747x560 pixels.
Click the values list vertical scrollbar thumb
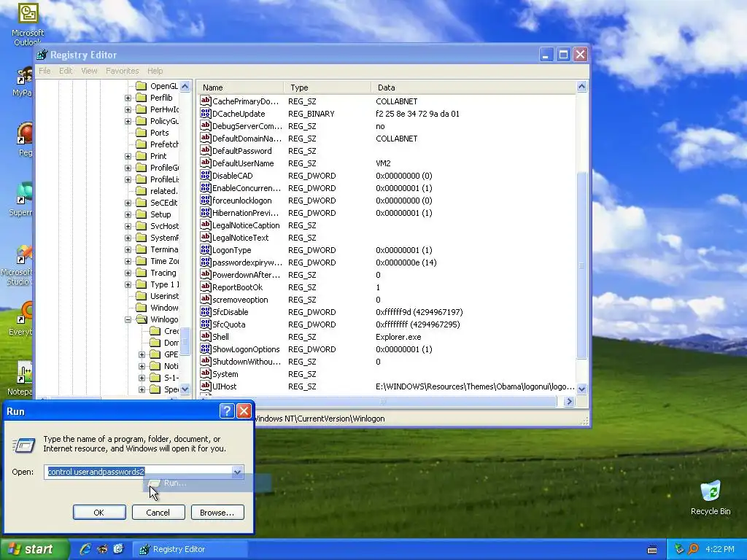coord(581,265)
